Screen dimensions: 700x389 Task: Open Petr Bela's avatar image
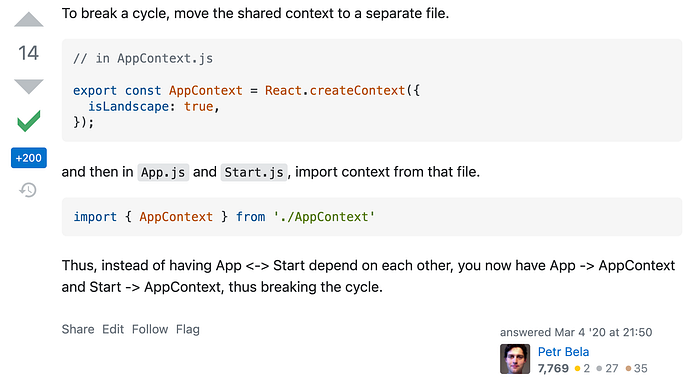(515, 359)
